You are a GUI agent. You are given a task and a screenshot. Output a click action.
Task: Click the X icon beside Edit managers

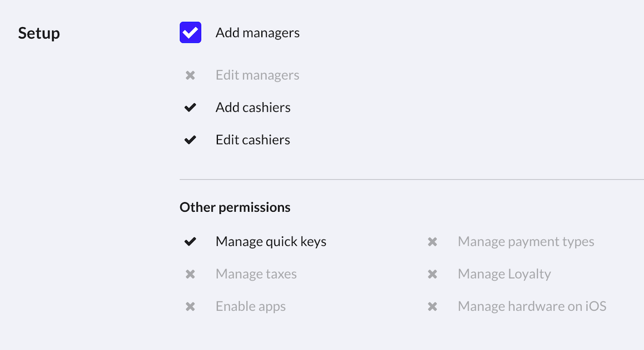point(190,75)
